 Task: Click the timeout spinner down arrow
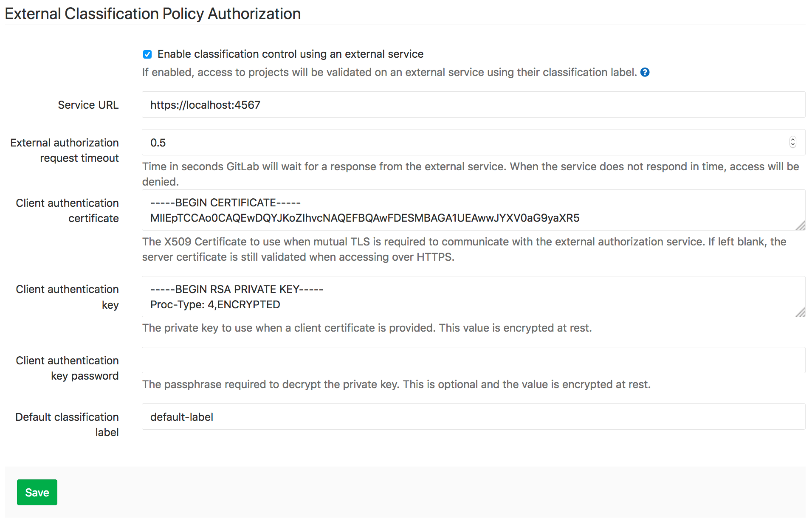pyautogui.click(x=793, y=145)
